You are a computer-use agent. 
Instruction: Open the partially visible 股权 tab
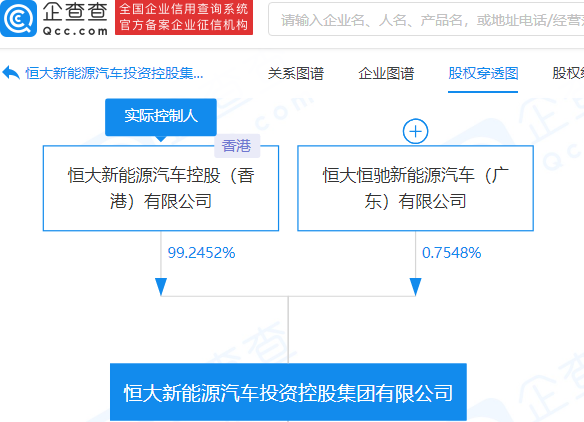pos(568,73)
